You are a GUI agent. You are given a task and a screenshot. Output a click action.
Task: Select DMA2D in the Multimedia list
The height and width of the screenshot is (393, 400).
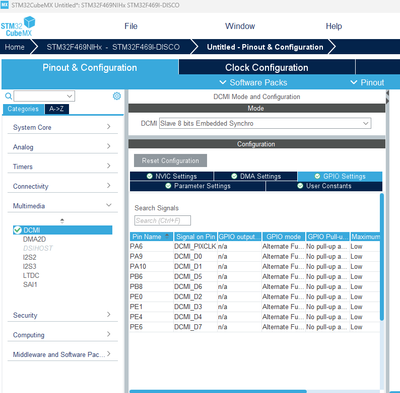click(x=34, y=239)
